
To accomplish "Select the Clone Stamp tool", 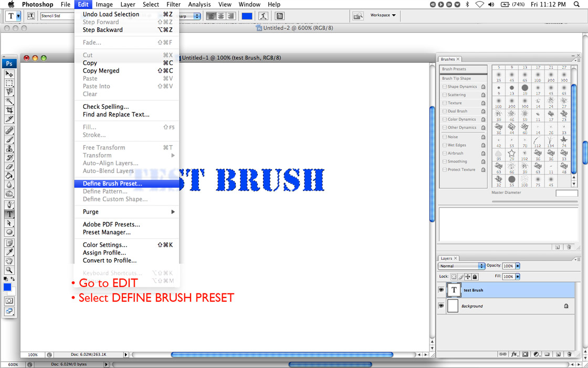I will 9,148.
